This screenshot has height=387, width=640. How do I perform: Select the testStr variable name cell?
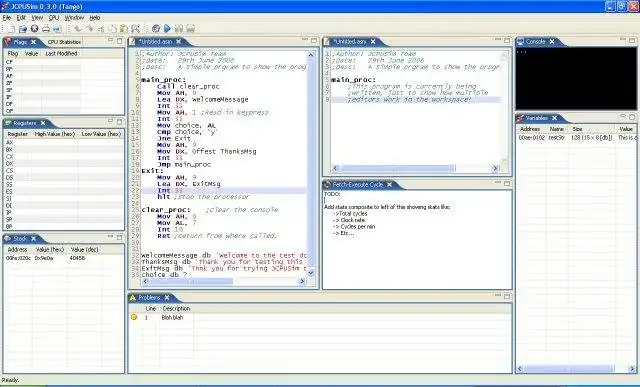(x=557, y=138)
